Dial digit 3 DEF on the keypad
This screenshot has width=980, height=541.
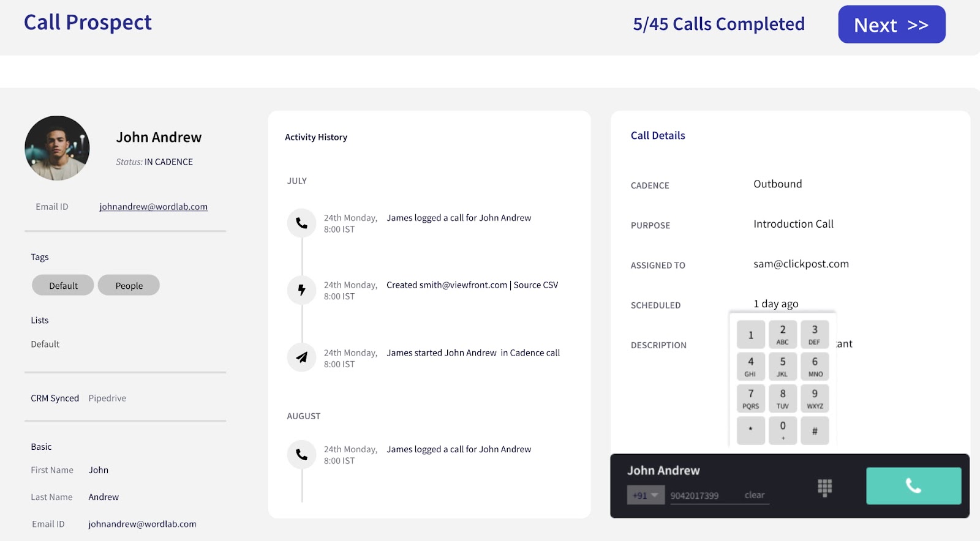(815, 335)
